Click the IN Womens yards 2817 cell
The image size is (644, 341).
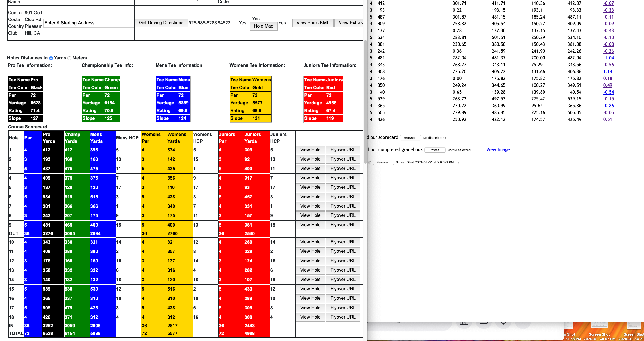tap(180, 326)
